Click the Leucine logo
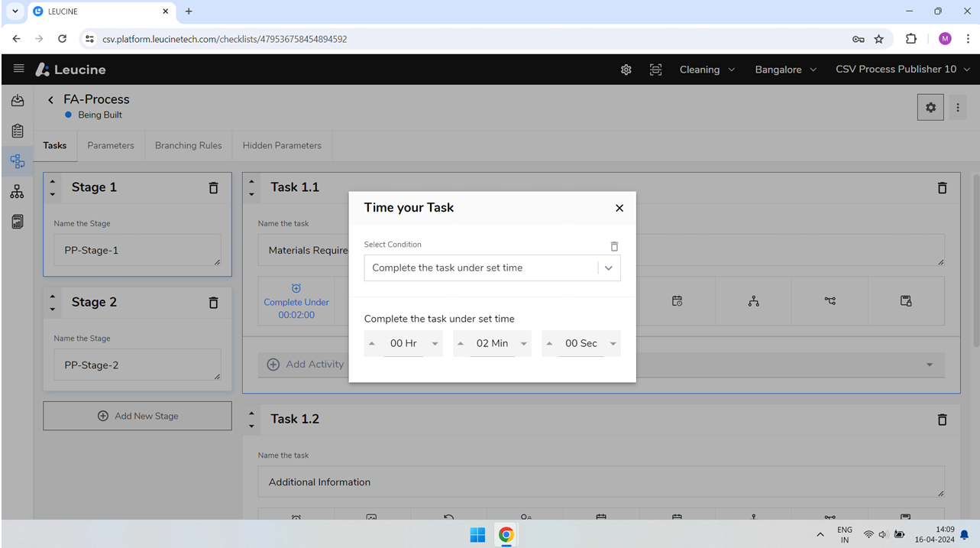980x548 pixels. coord(71,70)
